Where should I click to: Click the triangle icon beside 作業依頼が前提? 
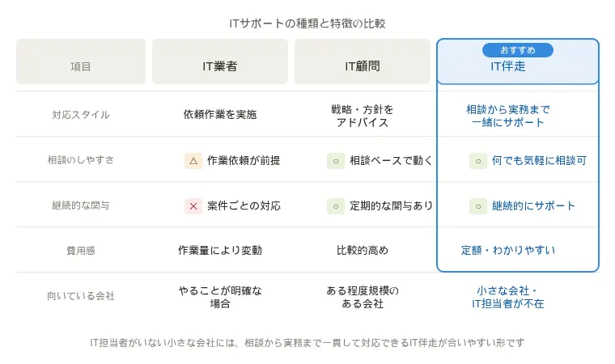tap(193, 160)
